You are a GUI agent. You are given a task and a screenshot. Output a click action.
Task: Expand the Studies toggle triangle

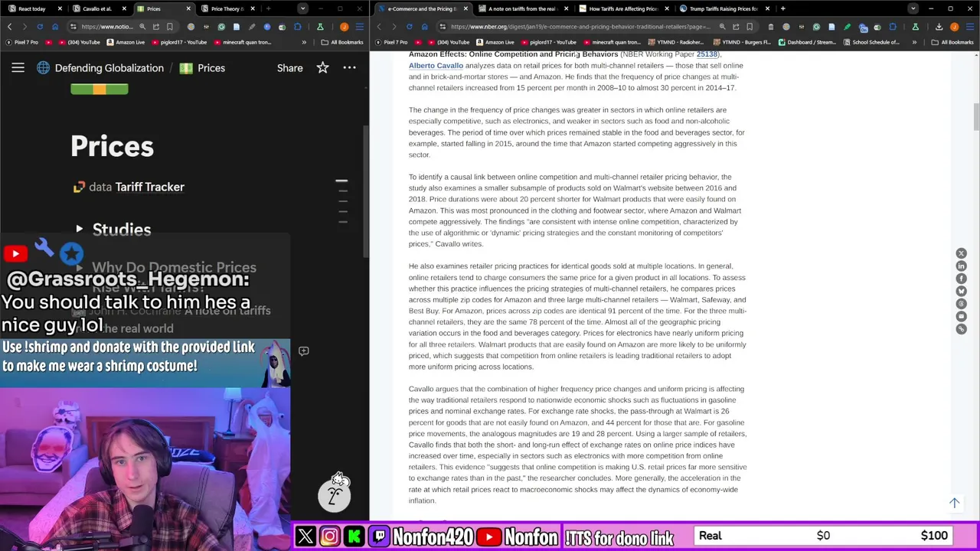[x=80, y=229]
